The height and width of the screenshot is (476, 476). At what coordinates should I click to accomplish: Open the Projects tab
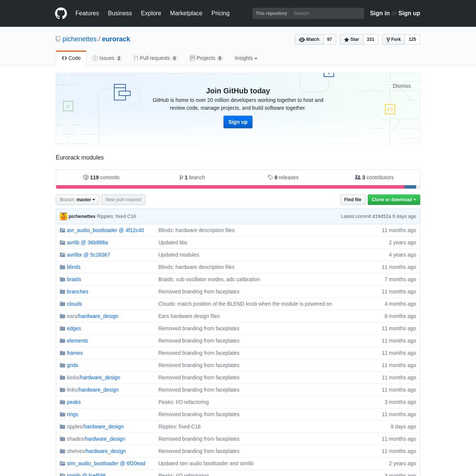(206, 58)
